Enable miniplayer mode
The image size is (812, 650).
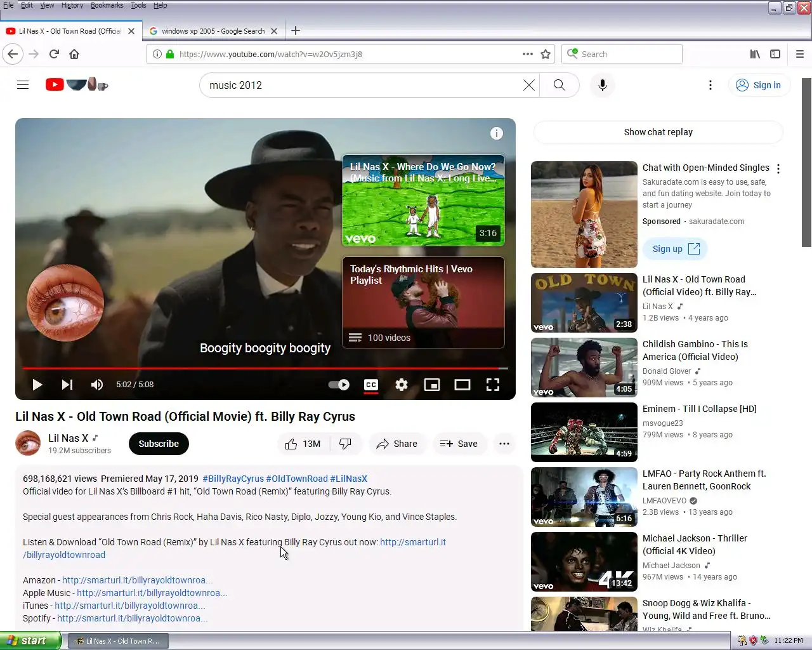pyautogui.click(x=432, y=385)
